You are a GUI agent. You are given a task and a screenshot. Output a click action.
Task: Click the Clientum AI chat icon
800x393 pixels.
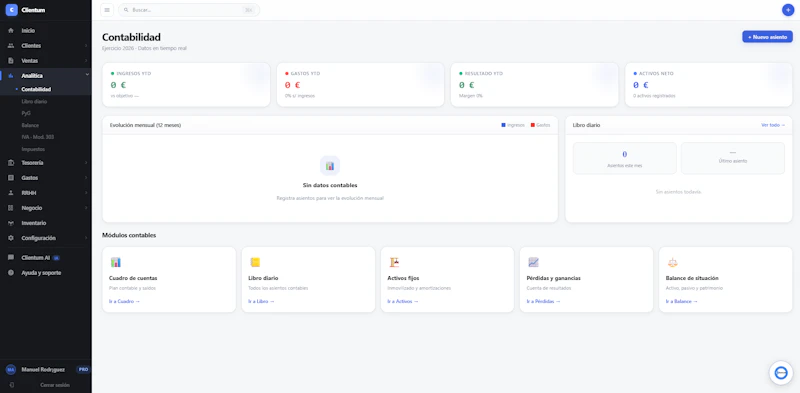click(11, 258)
